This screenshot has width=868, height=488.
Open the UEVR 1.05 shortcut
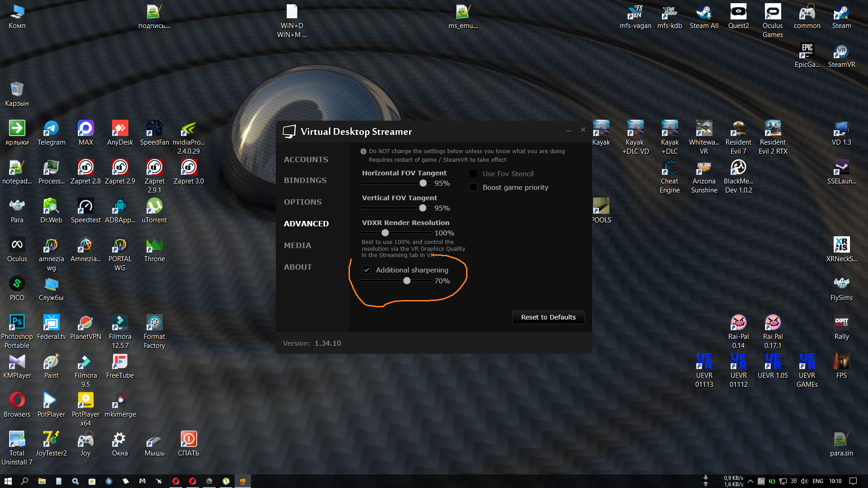(x=773, y=362)
